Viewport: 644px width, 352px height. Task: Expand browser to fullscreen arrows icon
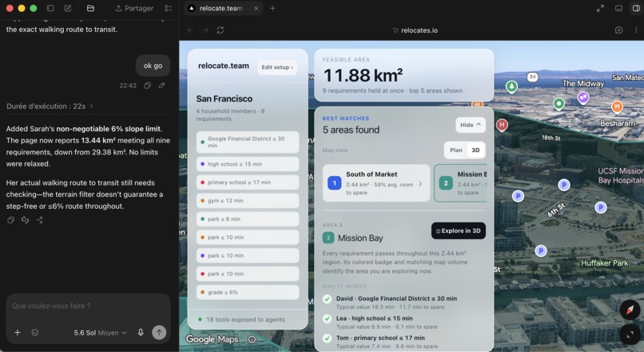point(601,8)
